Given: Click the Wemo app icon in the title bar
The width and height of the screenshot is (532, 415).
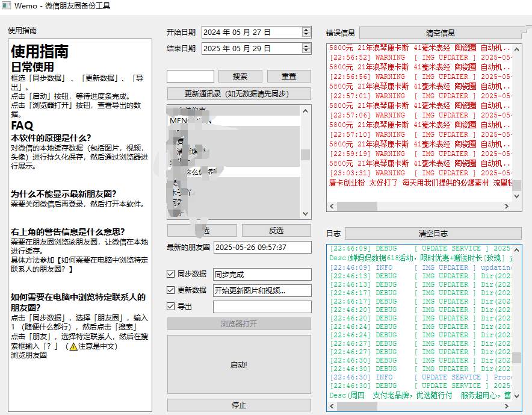Looking at the screenshot, I should click(x=7, y=5).
